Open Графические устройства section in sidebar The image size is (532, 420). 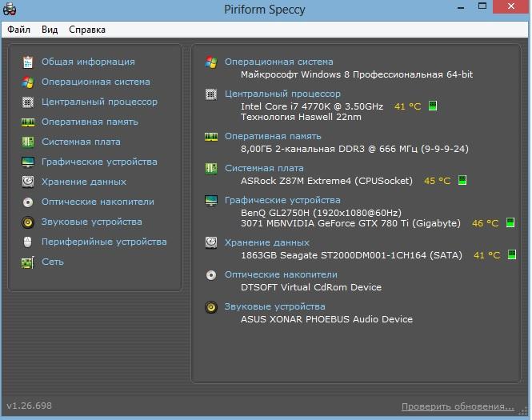[99, 162]
